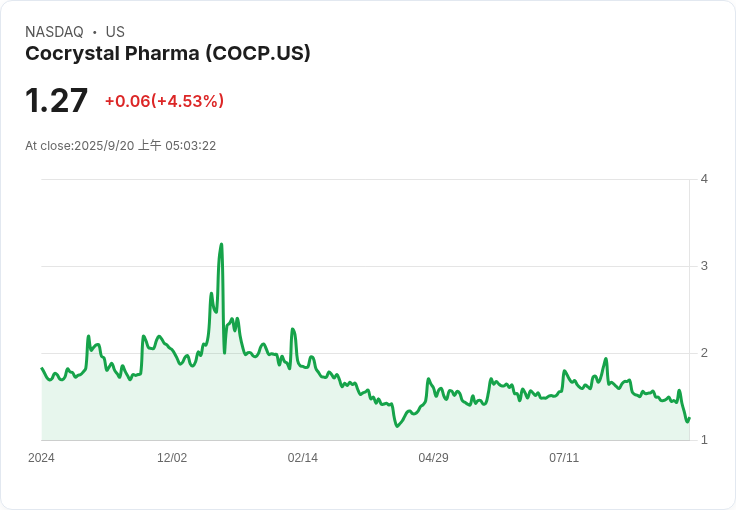Click the starting point of the price line

pos(42,369)
